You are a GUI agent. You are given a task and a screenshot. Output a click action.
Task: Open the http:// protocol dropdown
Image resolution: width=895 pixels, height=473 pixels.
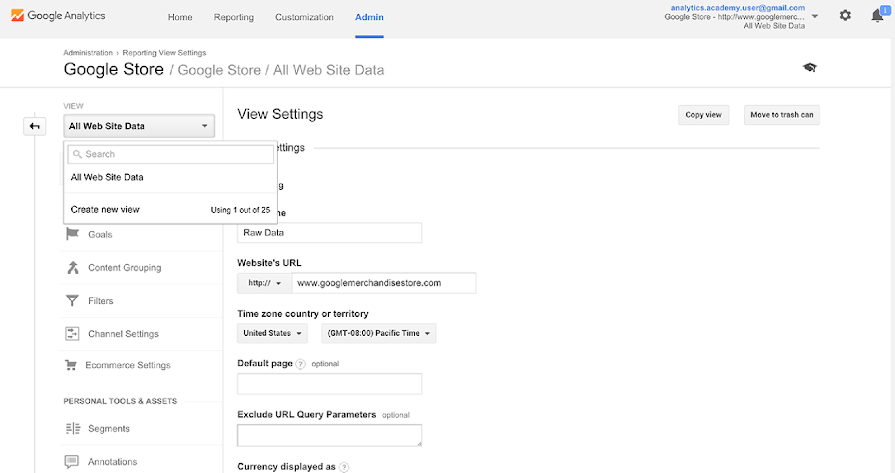pyautogui.click(x=264, y=283)
